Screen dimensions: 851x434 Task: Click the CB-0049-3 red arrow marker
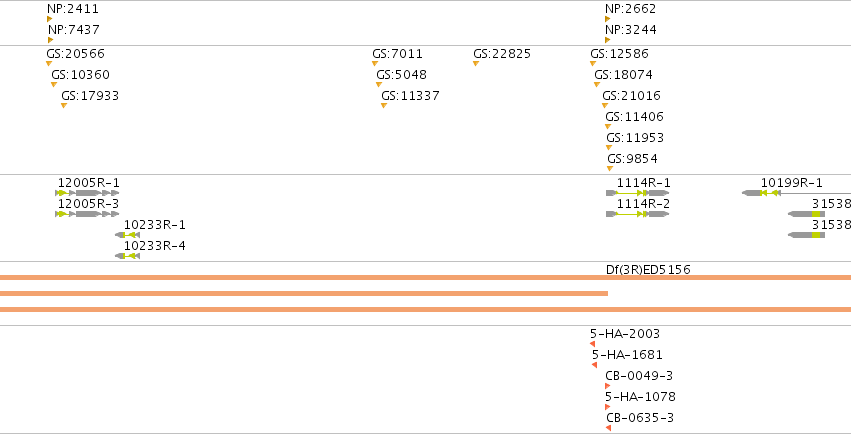pyautogui.click(x=607, y=386)
